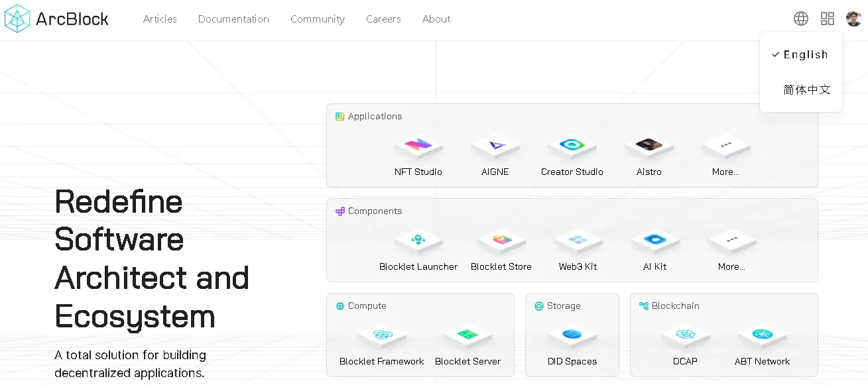Open the Blocklet Framework compute icon
The height and width of the screenshot is (385, 868).
click(x=382, y=336)
